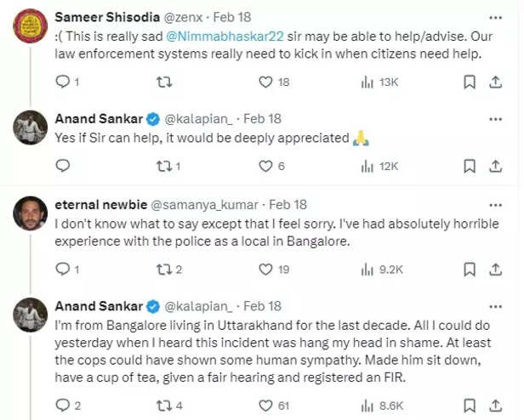The height and width of the screenshot is (420, 524).
Task: Reply to eternal newbie's tweet
Action: coord(62,270)
